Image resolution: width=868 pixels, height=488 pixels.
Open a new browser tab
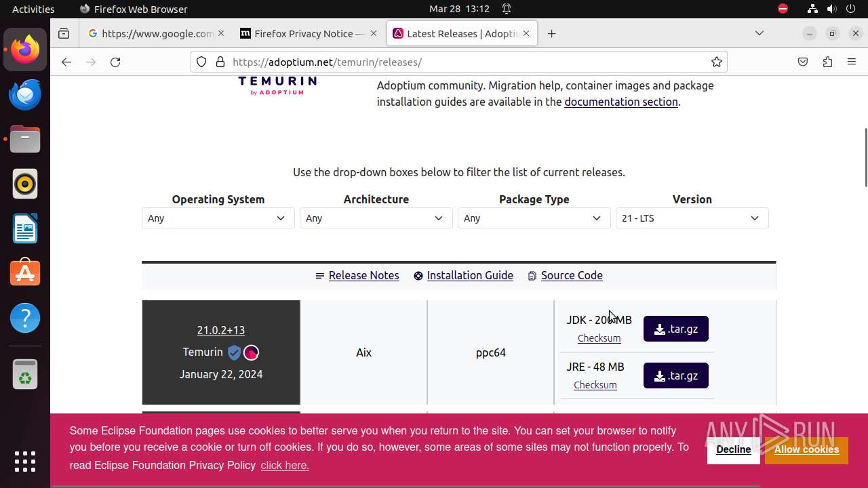552,33
